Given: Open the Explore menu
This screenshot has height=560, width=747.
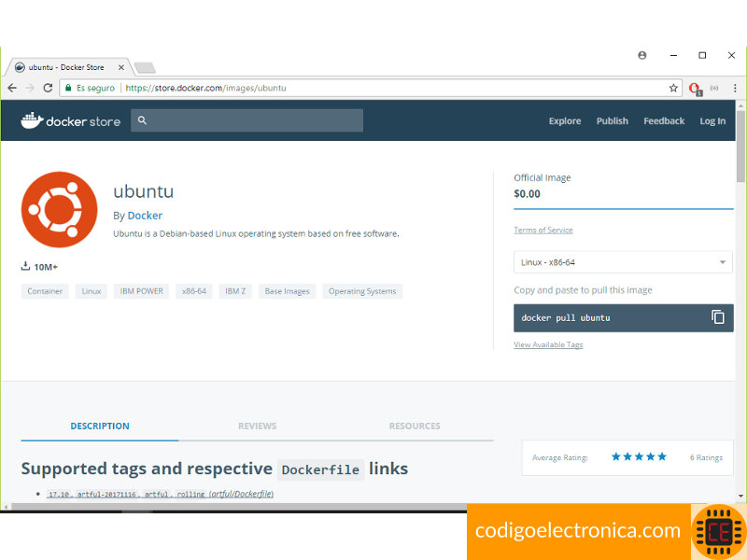Looking at the screenshot, I should tap(565, 121).
